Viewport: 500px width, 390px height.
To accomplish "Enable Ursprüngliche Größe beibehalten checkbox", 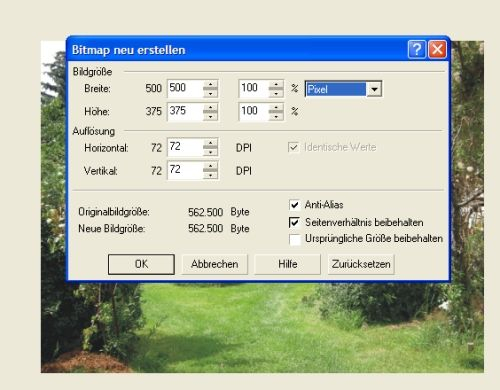I will click(295, 239).
